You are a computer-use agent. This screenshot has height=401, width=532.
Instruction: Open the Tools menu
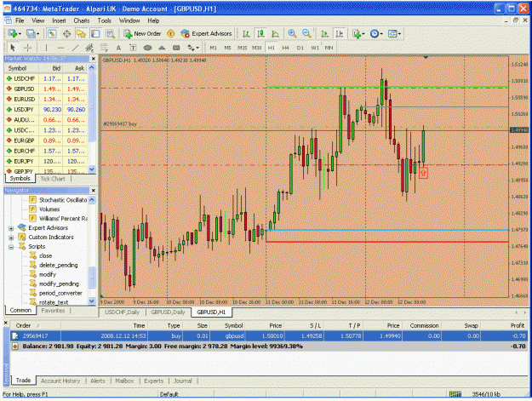(x=105, y=20)
